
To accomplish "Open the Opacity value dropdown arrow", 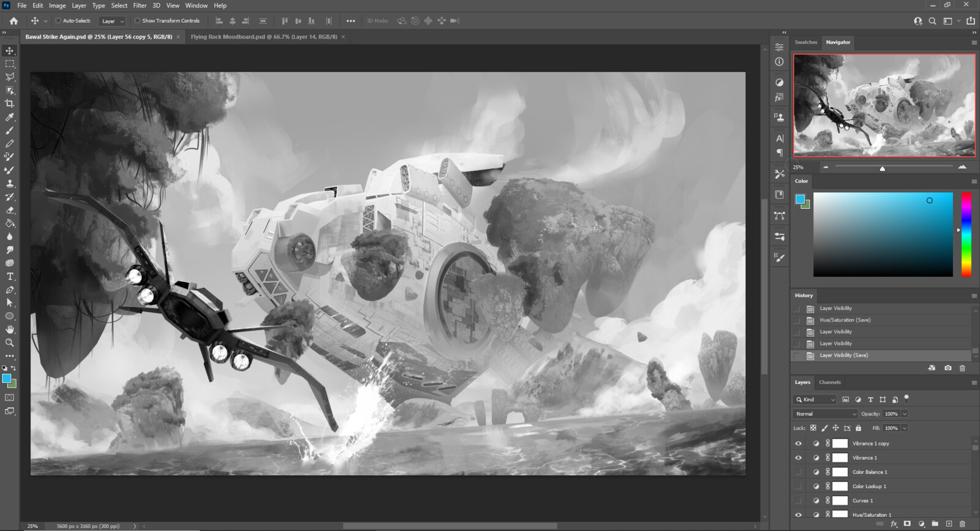I will pos(904,414).
